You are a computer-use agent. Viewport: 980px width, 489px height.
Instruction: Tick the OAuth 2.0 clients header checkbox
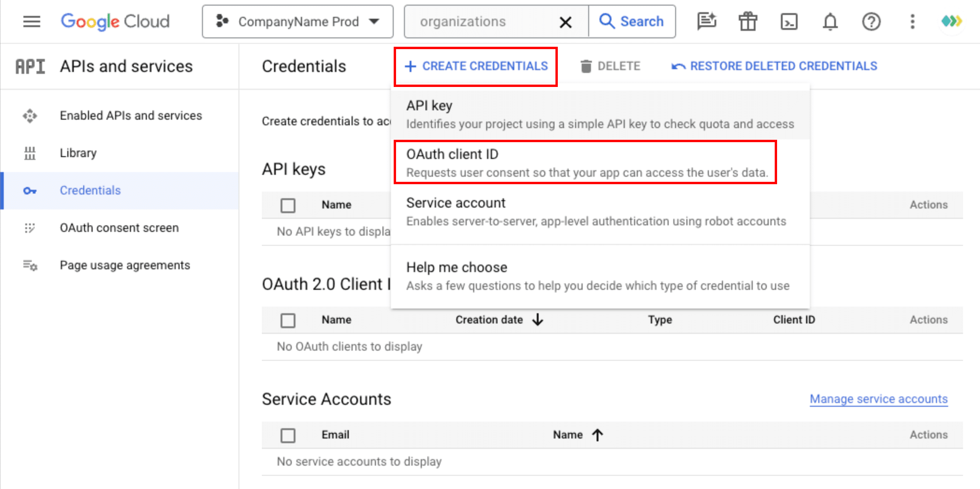[x=288, y=320]
